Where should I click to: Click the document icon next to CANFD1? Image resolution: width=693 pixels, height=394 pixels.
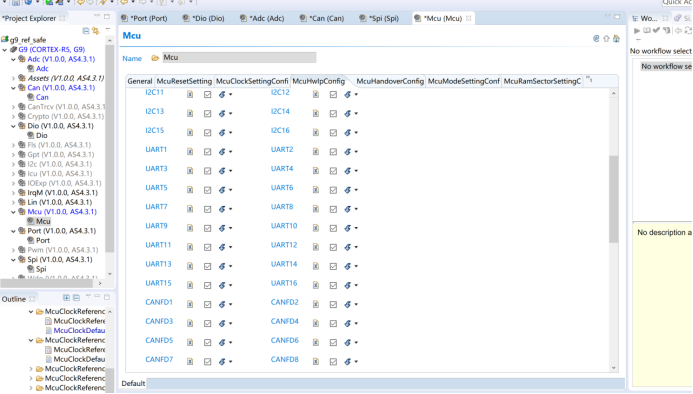tap(190, 304)
